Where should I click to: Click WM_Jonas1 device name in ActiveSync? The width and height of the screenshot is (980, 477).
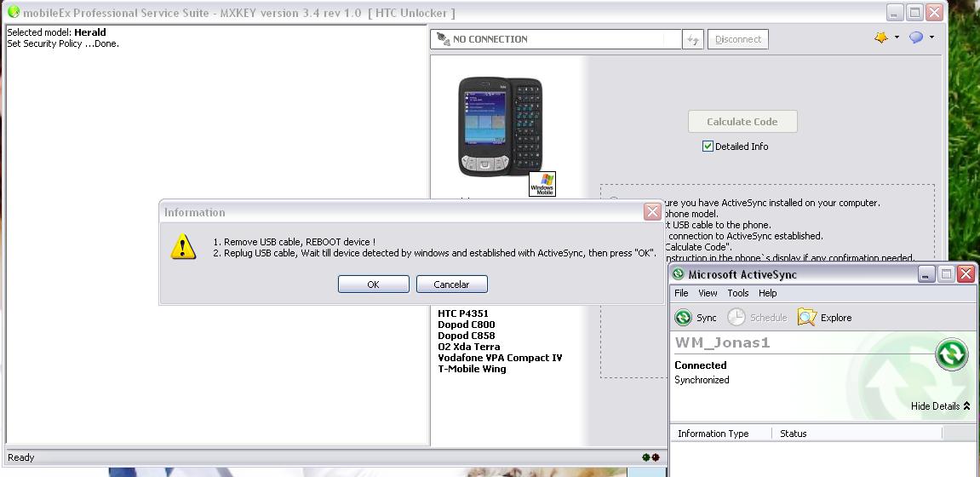click(722, 342)
